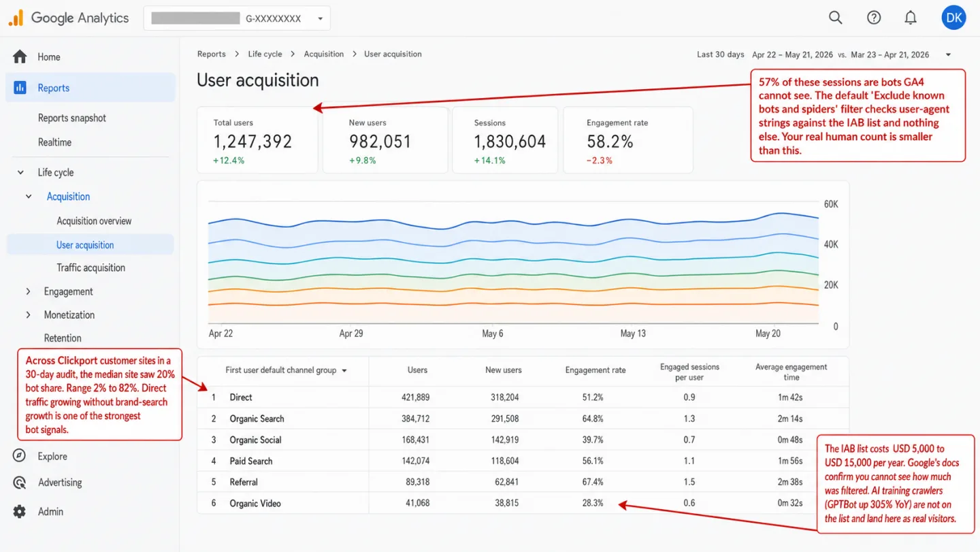The width and height of the screenshot is (980, 552).
Task: Click the Last 30 days label
Action: tap(721, 54)
